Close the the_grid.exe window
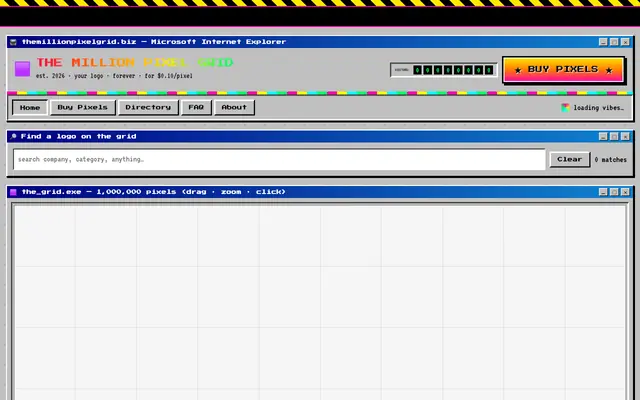 point(625,192)
